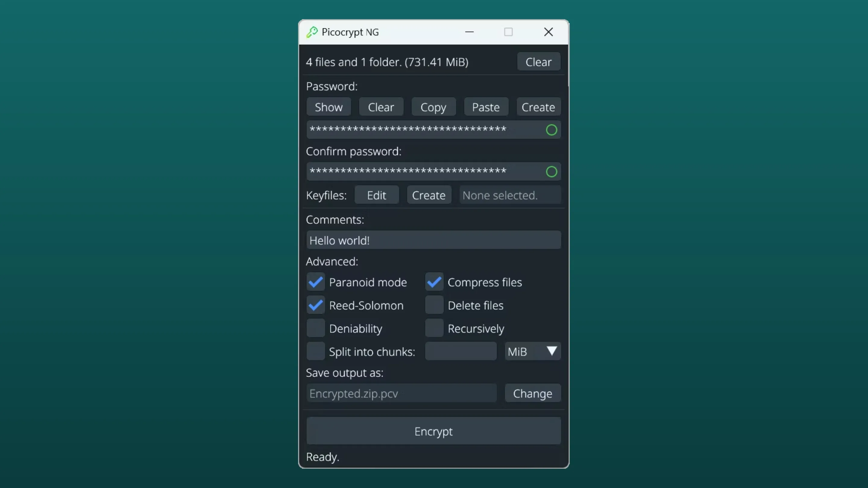This screenshot has height=488, width=868.
Task: Click the Picocrypt key logo icon
Action: pyautogui.click(x=312, y=32)
